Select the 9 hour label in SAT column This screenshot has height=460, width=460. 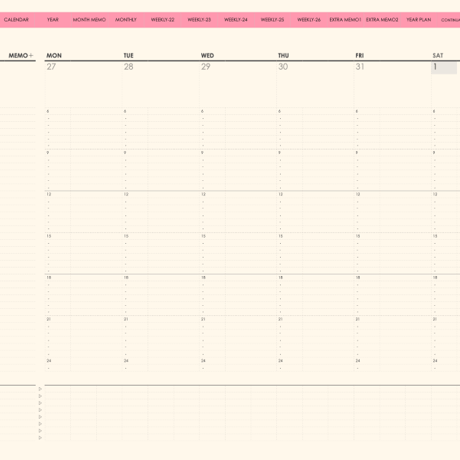point(434,153)
